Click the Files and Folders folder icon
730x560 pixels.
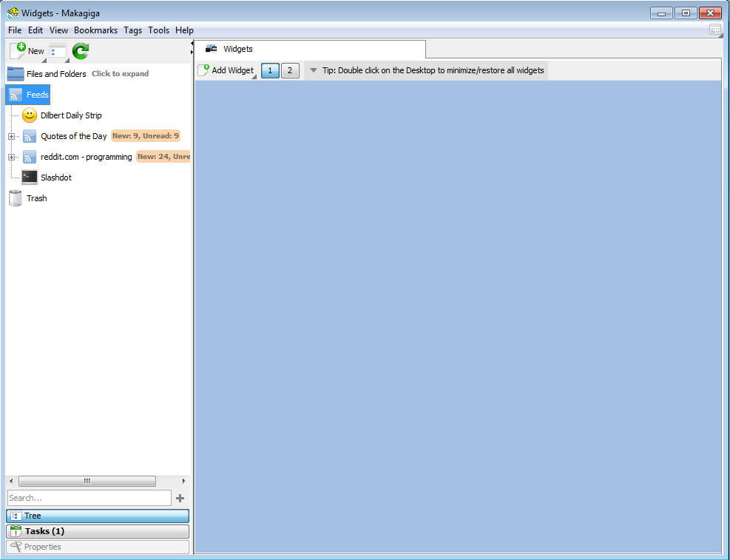16,73
